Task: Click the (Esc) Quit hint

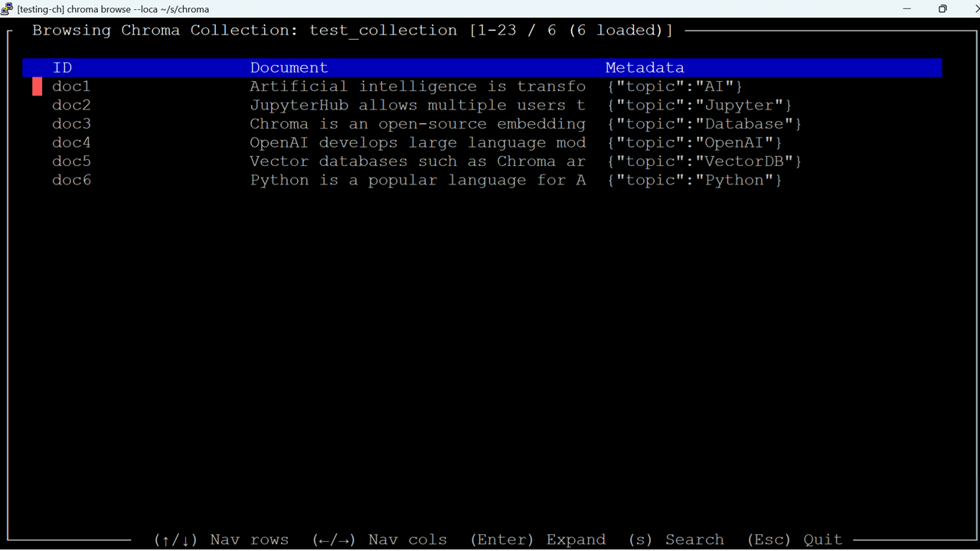Action: [x=795, y=540]
